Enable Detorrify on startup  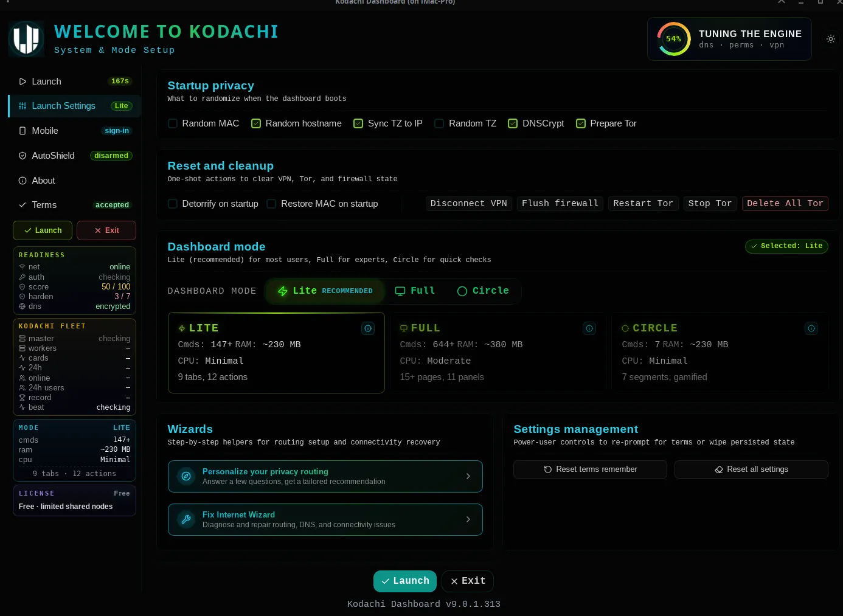pos(173,204)
